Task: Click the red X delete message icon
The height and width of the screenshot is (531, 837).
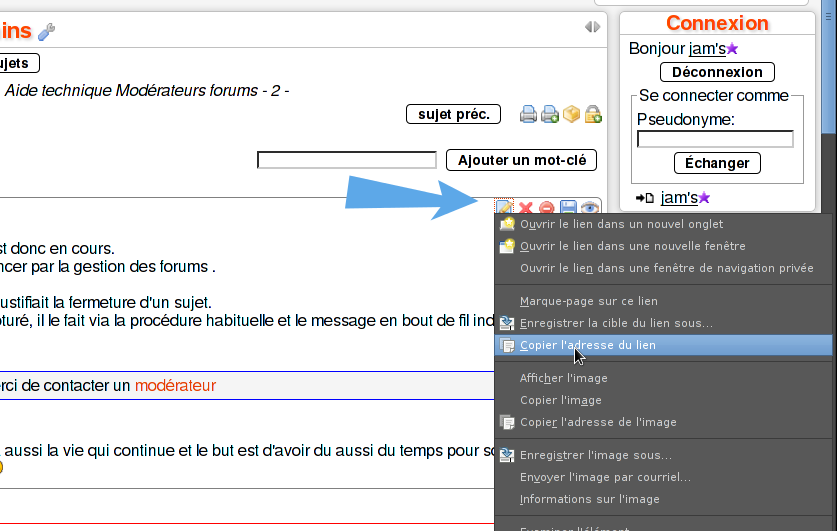Action: pos(526,208)
